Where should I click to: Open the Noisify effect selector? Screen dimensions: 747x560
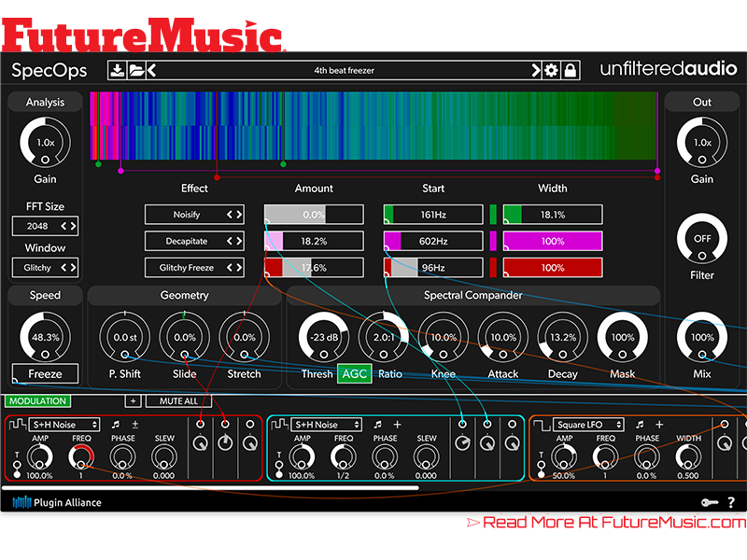194,215
